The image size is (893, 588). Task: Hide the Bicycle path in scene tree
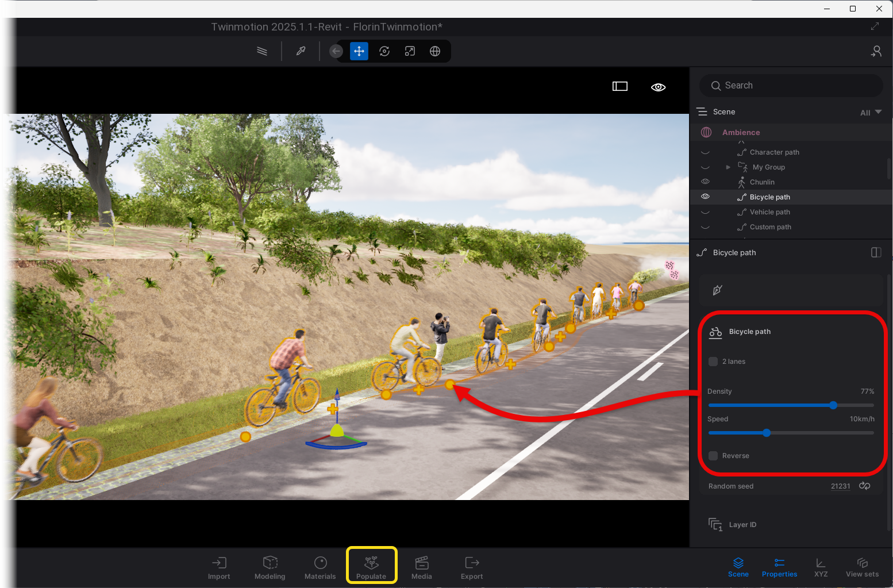pyautogui.click(x=705, y=197)
